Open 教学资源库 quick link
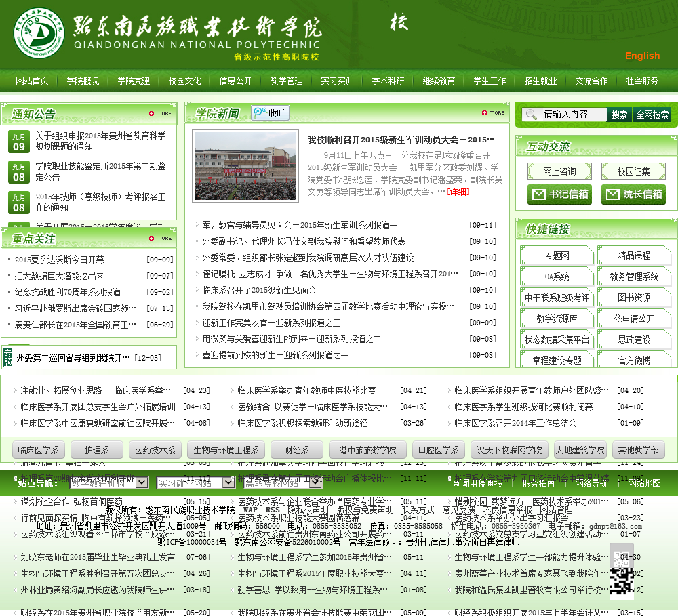 [x=557, y=319]
